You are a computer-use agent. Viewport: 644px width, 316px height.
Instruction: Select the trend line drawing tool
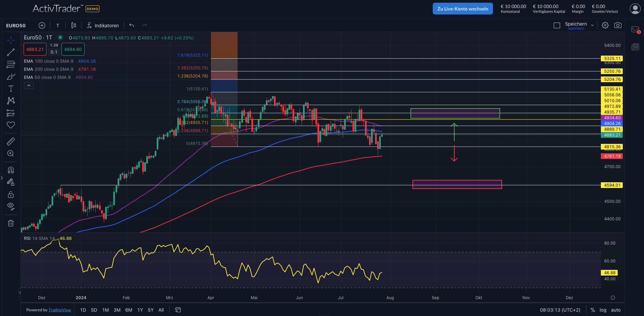tap(11, 52)
